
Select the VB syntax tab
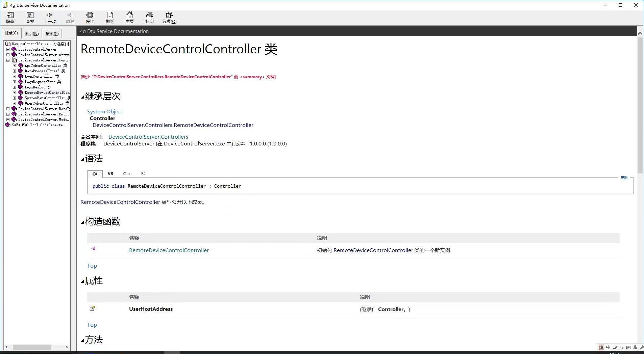(x=110, y=174)
